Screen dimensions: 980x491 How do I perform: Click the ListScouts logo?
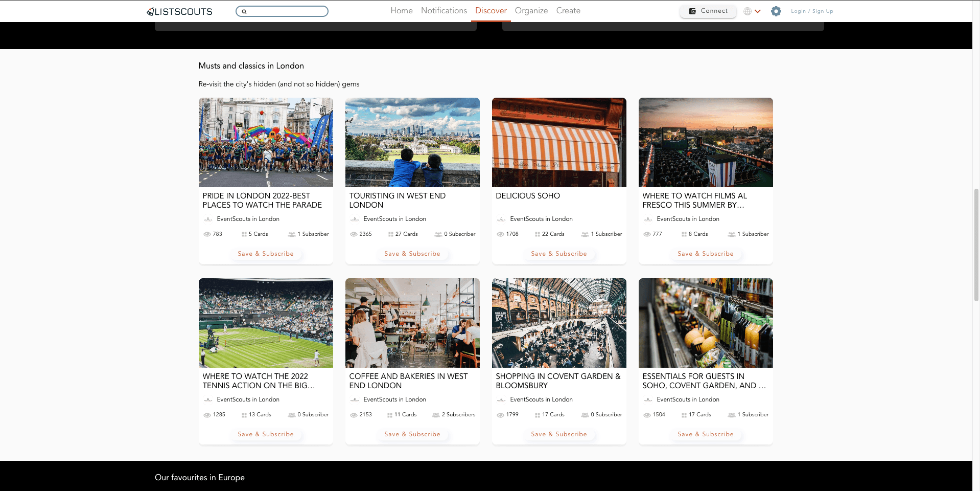click(179, 11)
